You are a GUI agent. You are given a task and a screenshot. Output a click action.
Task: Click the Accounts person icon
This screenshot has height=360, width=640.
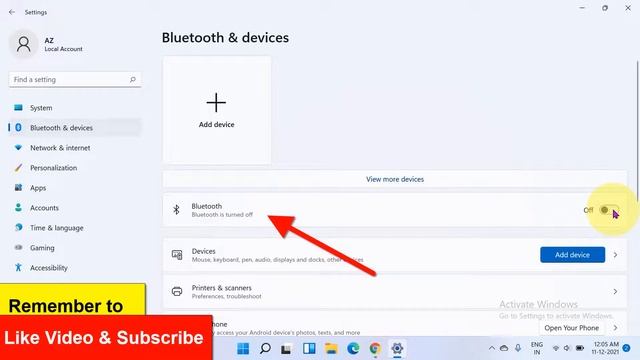point(18,207)
